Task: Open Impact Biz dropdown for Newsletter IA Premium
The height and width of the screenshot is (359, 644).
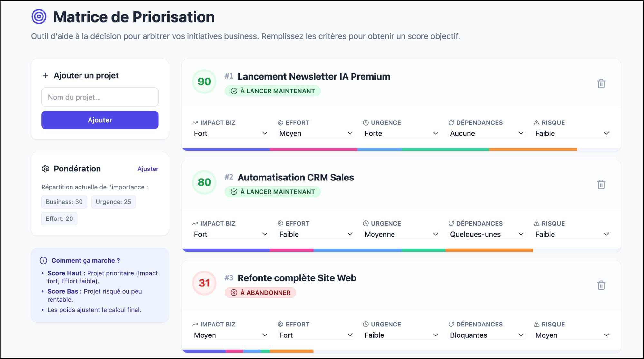Action: pos(231,133)
